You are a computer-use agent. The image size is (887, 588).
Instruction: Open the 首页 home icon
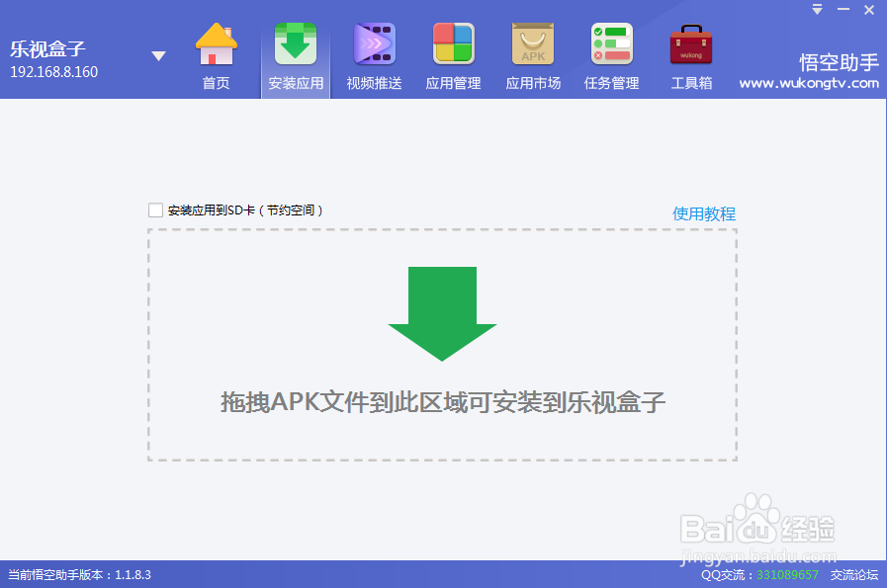(217, 56)
